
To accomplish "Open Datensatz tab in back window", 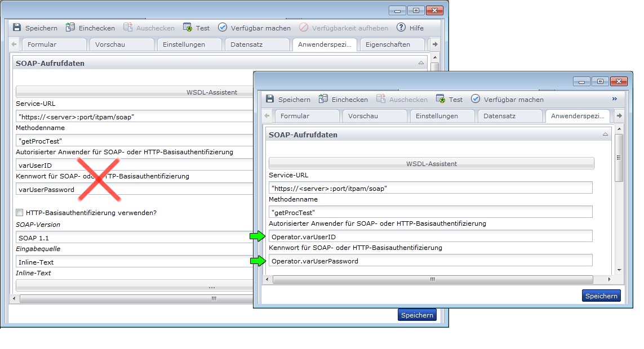I will (x=257, y=44).
